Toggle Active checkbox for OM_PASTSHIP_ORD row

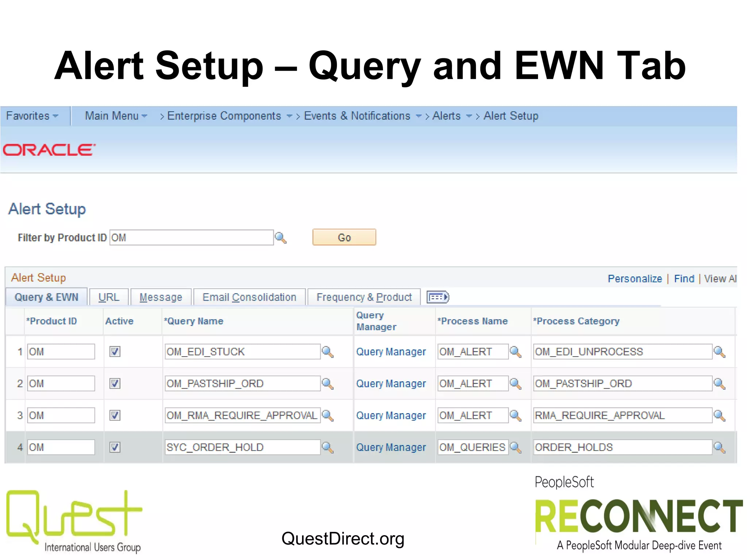(115, 384)
